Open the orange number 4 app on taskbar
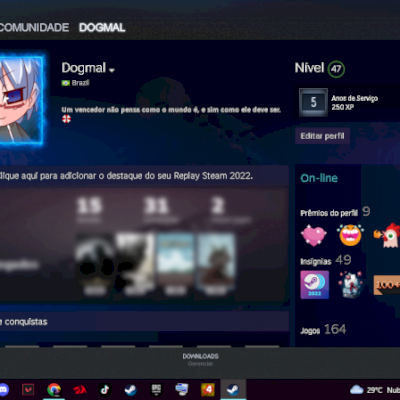This screenshot has height=400, width=400. 207,389
